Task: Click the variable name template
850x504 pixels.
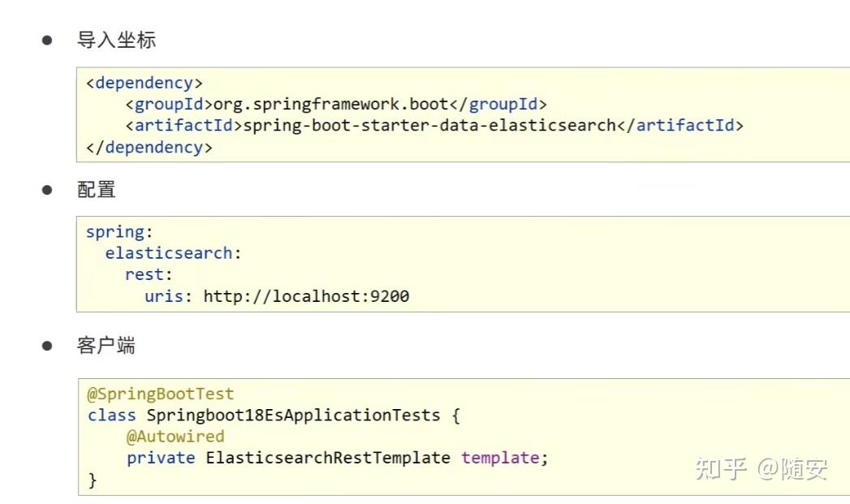Action: point(500,458)
